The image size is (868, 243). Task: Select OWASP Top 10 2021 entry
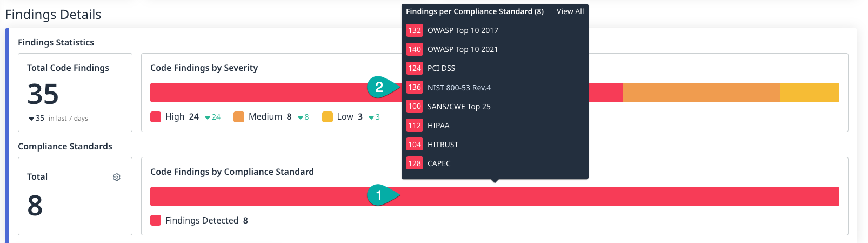pos(463,49)
